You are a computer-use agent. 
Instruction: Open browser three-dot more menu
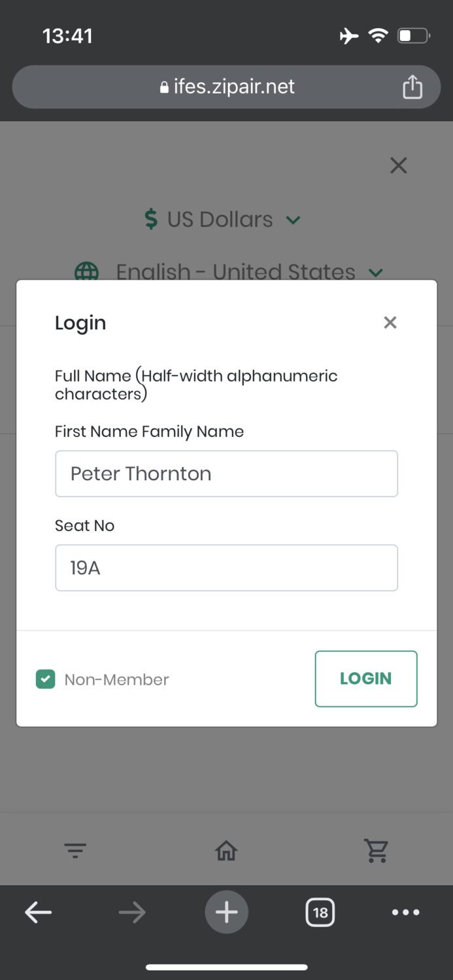pyautogui.click(x=405, y=912)
